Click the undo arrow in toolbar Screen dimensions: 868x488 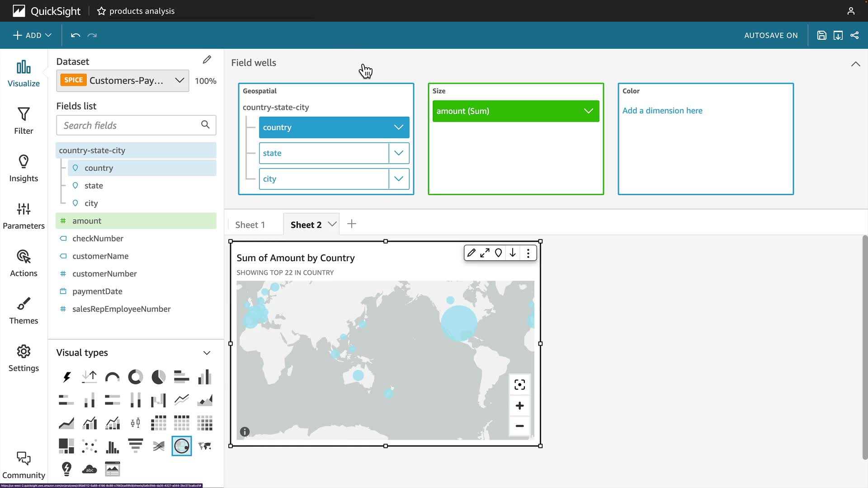tap(75, 35)
